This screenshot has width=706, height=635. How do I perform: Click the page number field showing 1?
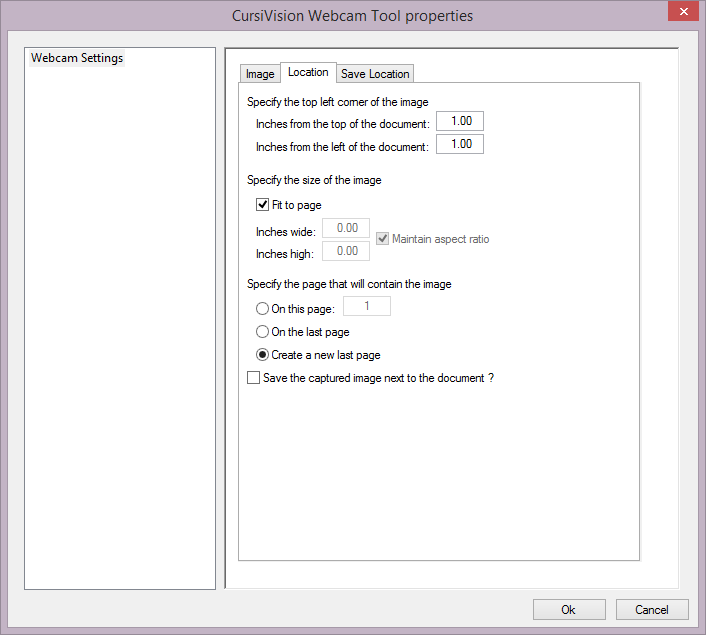point(367,307)
